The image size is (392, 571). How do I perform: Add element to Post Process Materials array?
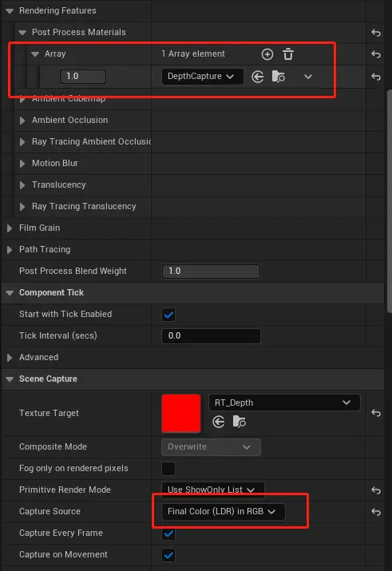pyautogui.click(x=267, y=54)
